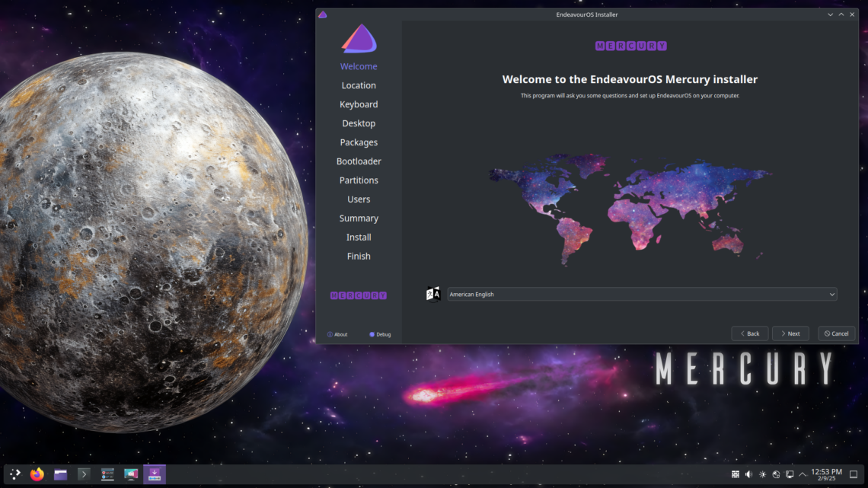Screen dimensions: 868x488
Task: Click the show desktop icon at the panel edge
Action: point(854,474)
